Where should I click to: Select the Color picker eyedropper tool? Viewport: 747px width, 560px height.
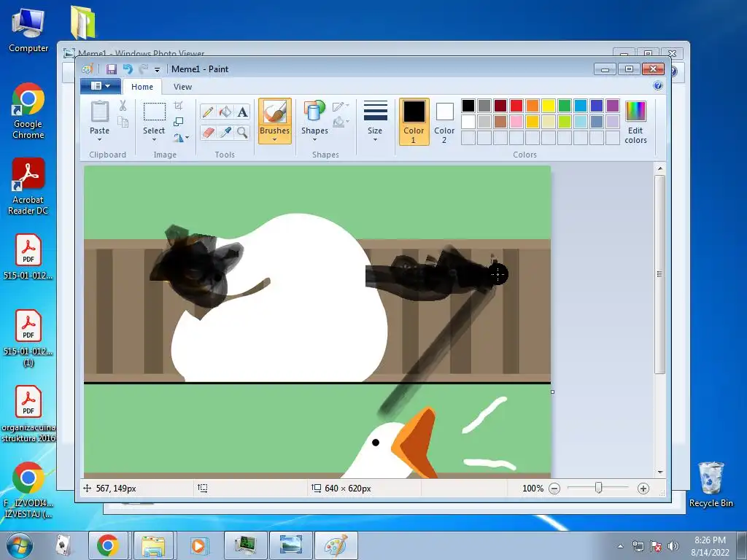(225, 132)
